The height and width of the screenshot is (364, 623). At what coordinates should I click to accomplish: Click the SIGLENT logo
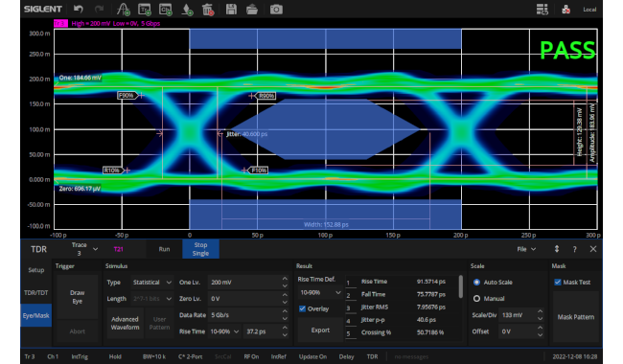click(x=43, y=9)
